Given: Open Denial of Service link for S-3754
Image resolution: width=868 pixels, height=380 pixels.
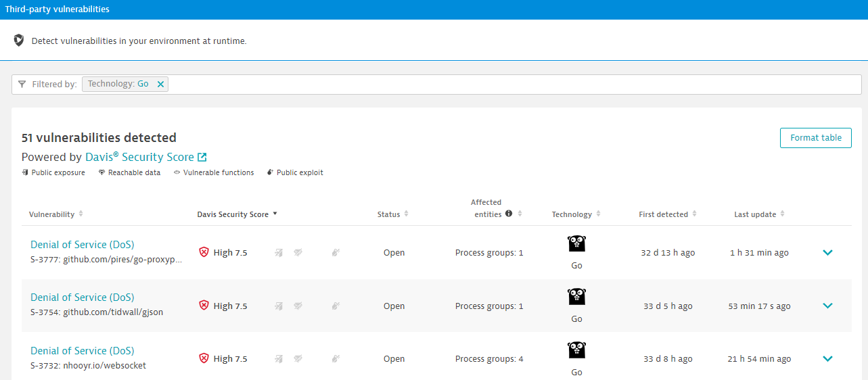Looking at the screenshot, I should click(83, 298).
